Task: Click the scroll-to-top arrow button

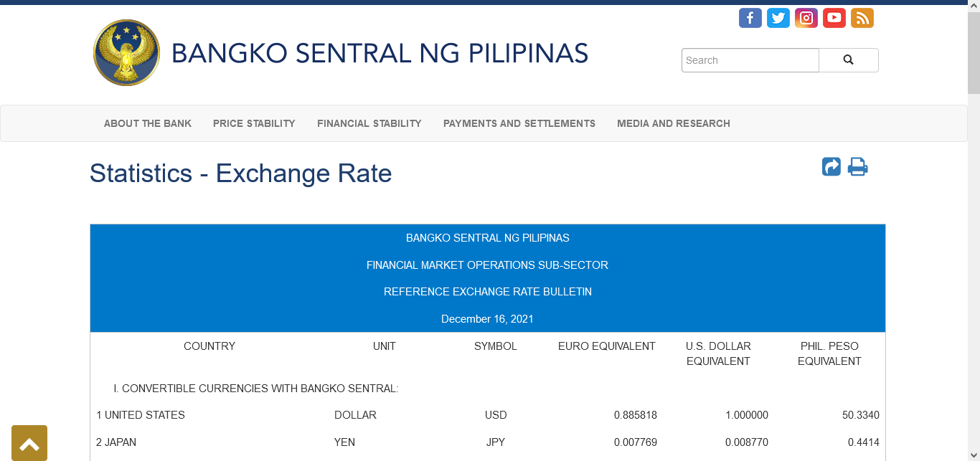Action: pos(29,443)
